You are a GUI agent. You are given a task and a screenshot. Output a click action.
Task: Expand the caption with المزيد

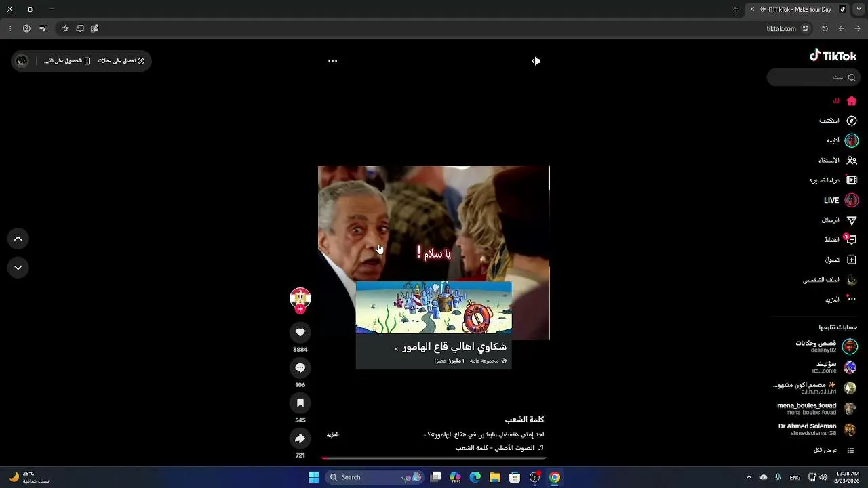[x=333, y=434]
